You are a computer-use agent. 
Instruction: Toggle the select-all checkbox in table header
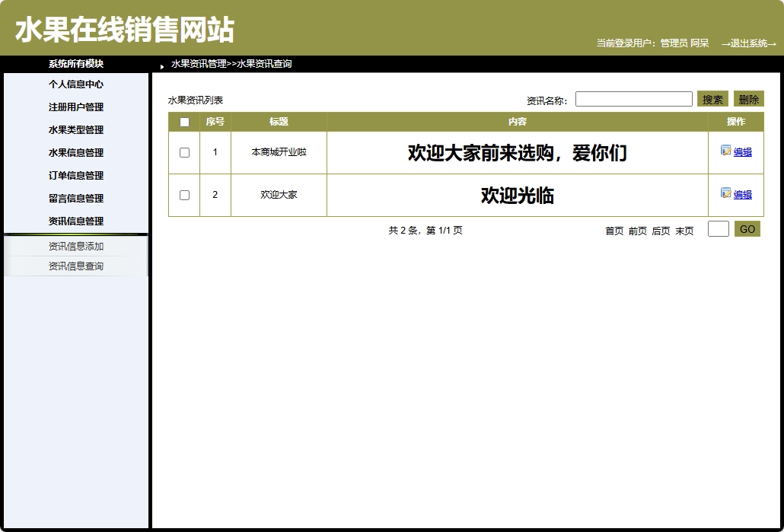(x=183, y=121)
